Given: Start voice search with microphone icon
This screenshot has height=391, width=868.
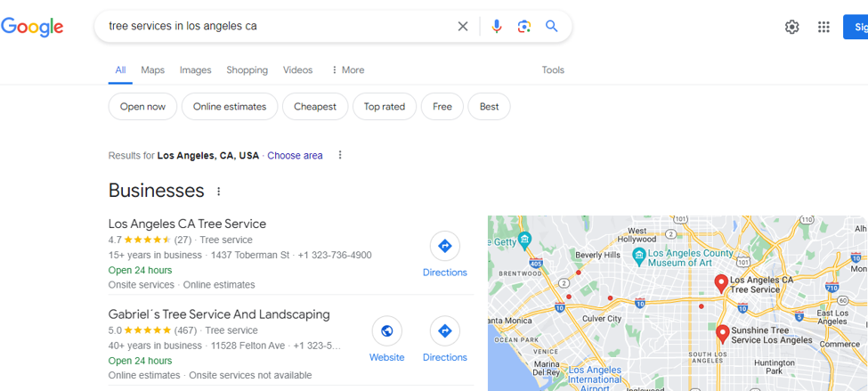Looking at the screenshot, I should (x=497, y=26).
